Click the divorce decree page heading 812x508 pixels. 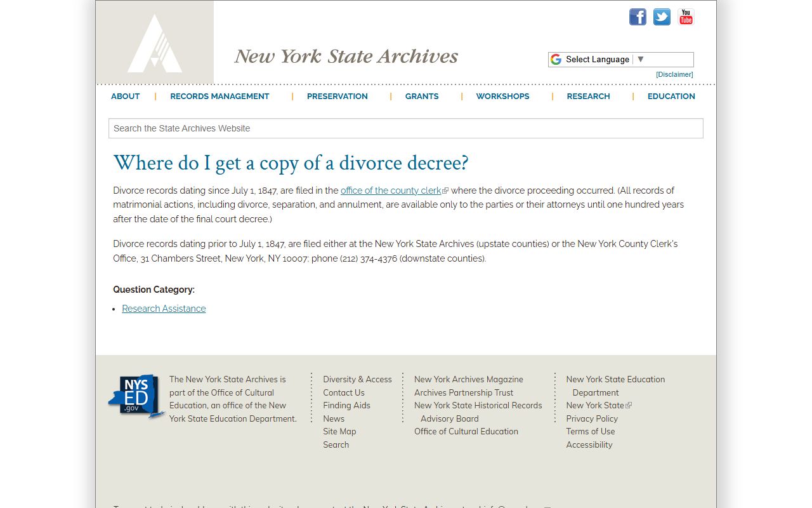pyautogui.click(x=291, y=163)
